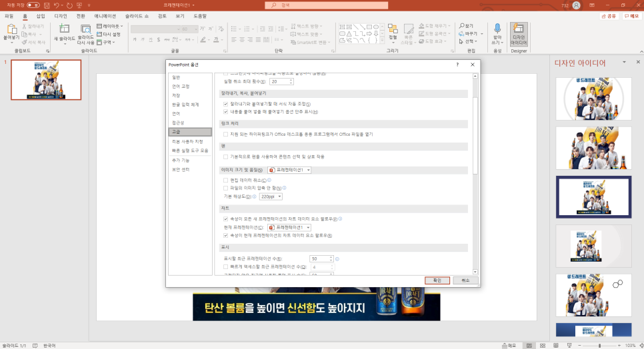Screen dimensions: 644x349
Task: Click the 디자인 아이디어 Designer icon
Action: tap(518, 29)
